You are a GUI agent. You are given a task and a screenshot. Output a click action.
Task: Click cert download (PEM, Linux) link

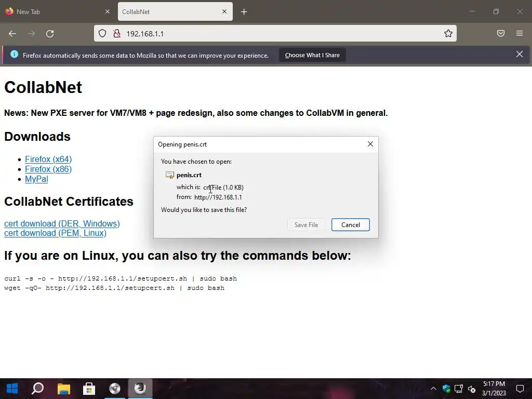point(55,233)
